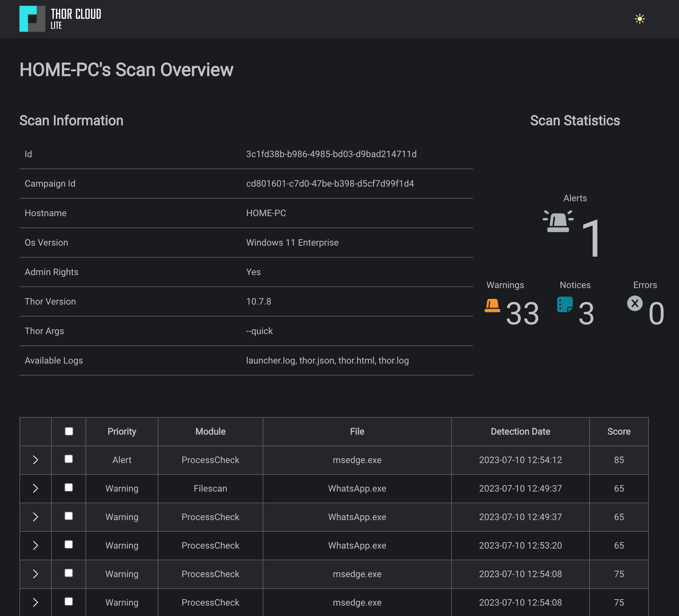This screenshot has height=616, width=679.
Task: Click the teal Notices note icon
Action: (x=565, y=304)
